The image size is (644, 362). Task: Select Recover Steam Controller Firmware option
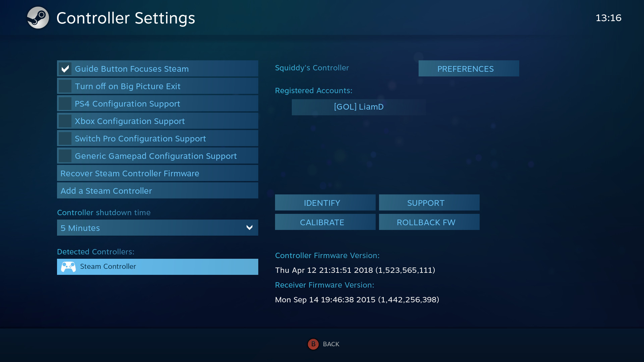(x=157, y=173)
